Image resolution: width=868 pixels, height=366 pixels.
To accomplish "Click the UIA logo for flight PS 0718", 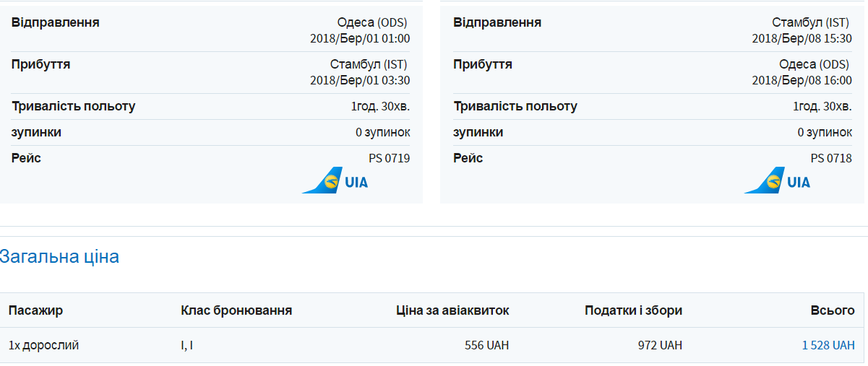I will [777, 180].
